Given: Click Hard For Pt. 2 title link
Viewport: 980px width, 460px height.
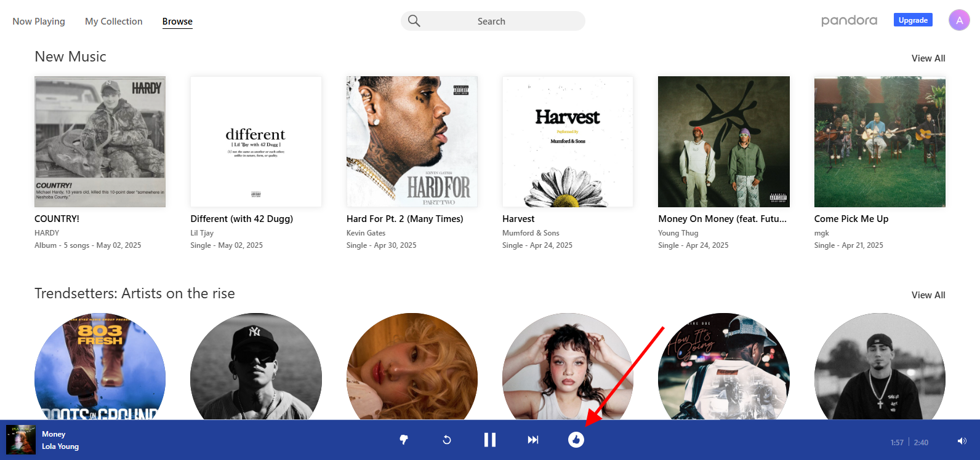Looking at the screenshot, I should pyautogui.click(x=405, y=219).
